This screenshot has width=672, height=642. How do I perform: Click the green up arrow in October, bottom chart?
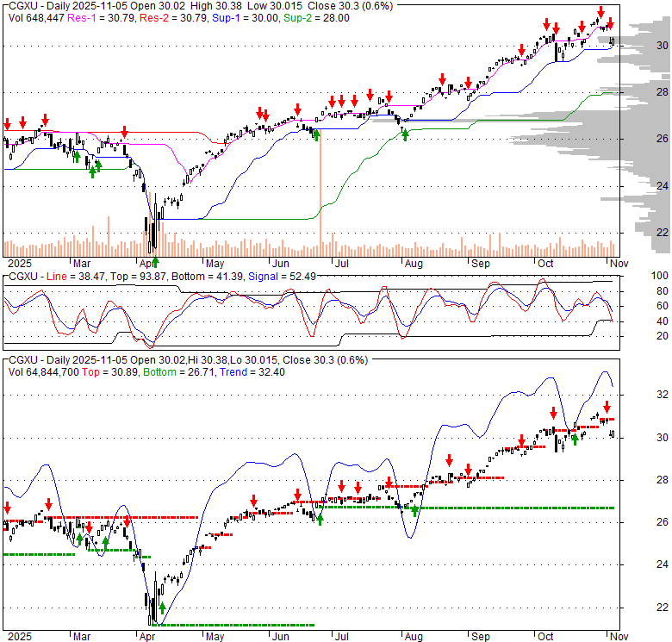[x=575, y=439]
